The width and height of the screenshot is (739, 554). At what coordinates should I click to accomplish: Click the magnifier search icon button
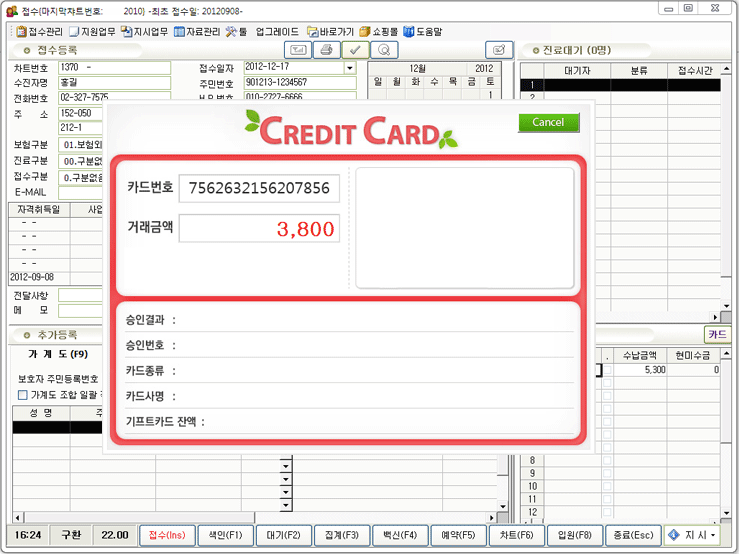(384, 50)
